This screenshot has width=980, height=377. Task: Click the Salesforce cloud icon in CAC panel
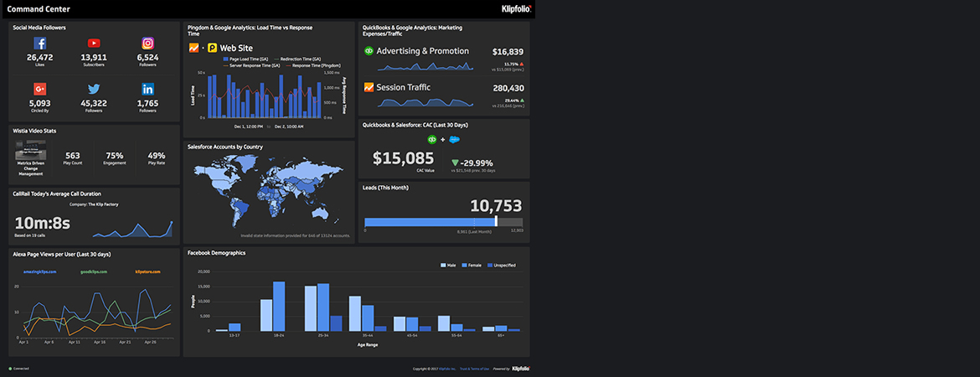[x=455, y=140]
